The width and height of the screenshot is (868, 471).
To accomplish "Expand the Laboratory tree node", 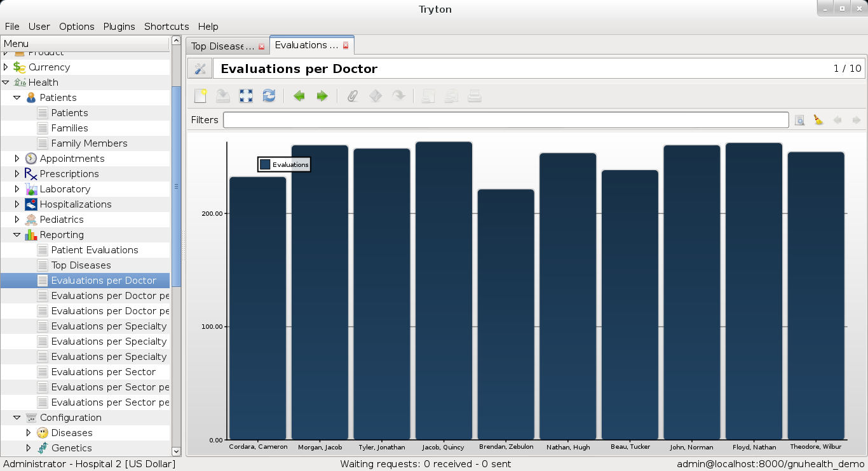I will 17,189.
